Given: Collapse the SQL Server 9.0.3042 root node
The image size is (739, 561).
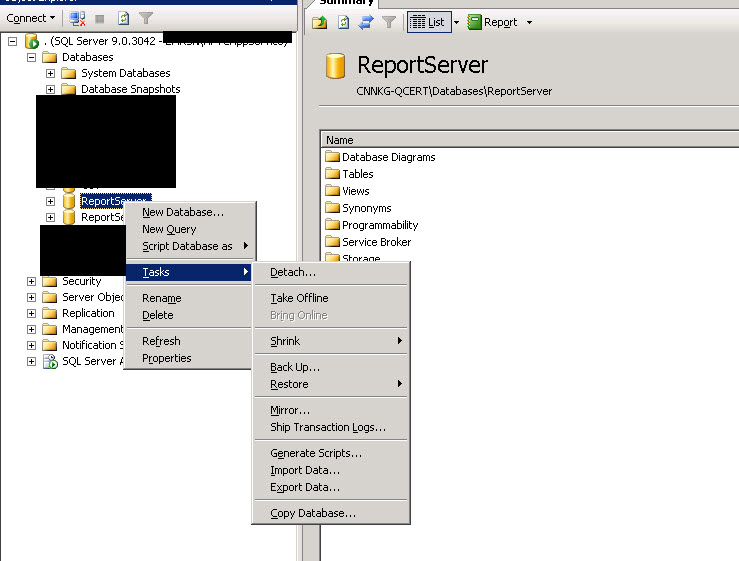Looking at the screenshot, I should (x=13, y=41).
